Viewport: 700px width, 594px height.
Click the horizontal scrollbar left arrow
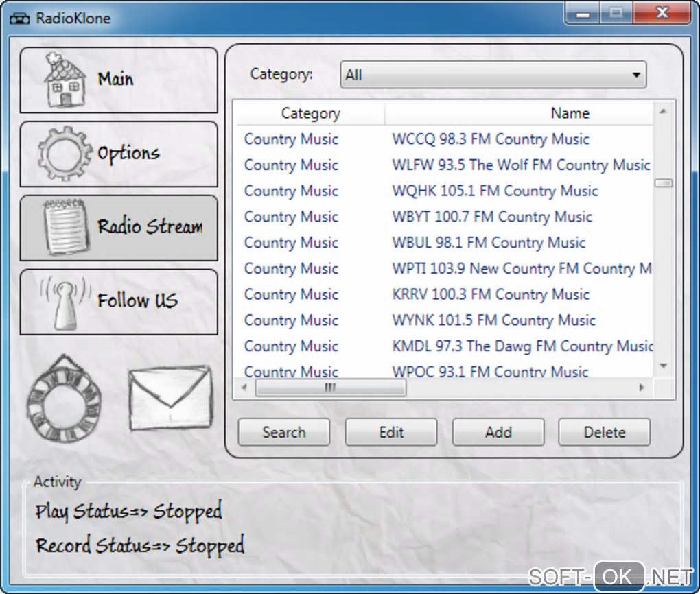pos(244,388)
